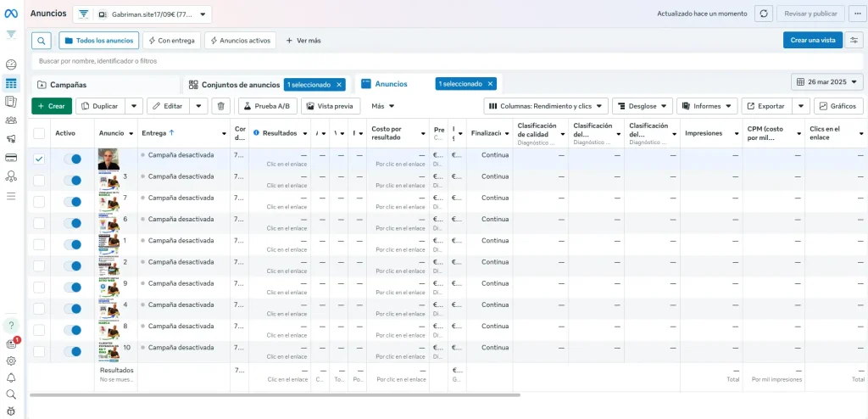The image size is (868, 419).
Task: Toggle active switch for ad 9
Action: (73, 287)
